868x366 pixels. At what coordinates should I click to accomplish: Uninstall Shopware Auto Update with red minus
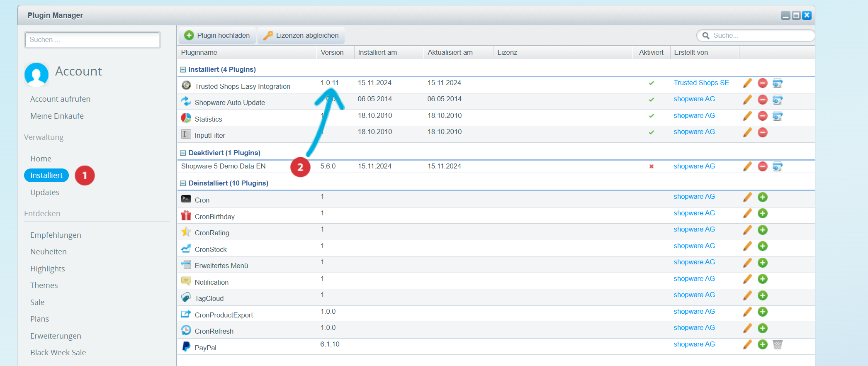(x=763, y=100)
